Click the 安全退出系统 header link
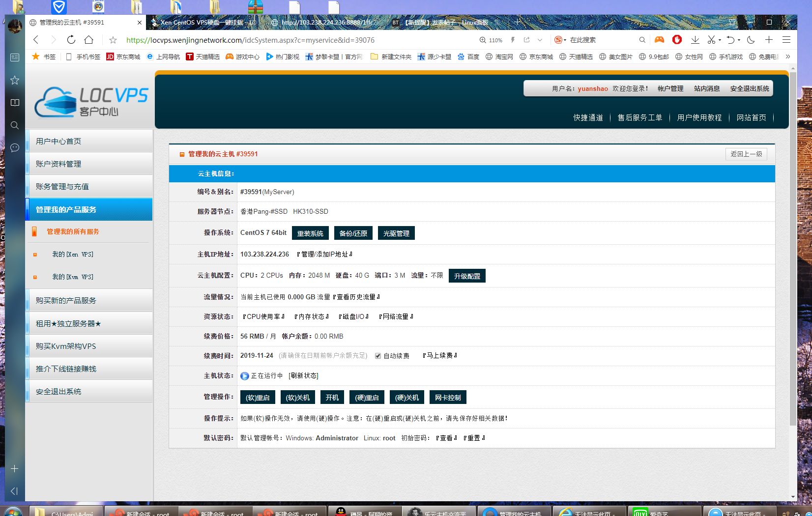The width and height of the screenshot is (812, 516). 750,88
